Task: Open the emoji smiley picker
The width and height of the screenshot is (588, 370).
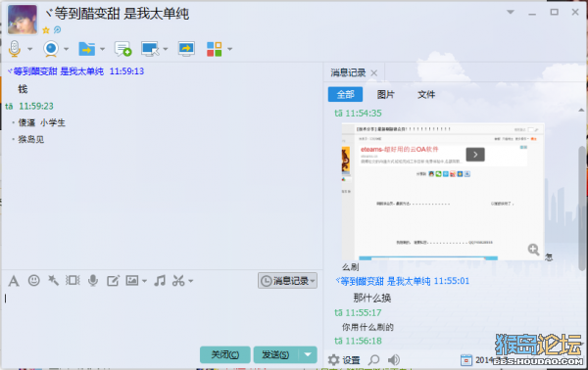Action: pyautogui.click(x=33, y=280)
